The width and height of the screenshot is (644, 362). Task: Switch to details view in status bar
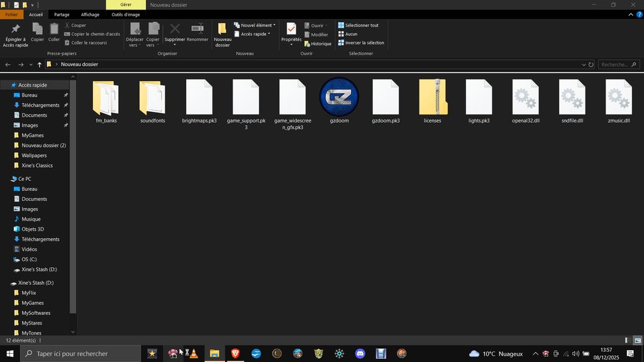628,340
